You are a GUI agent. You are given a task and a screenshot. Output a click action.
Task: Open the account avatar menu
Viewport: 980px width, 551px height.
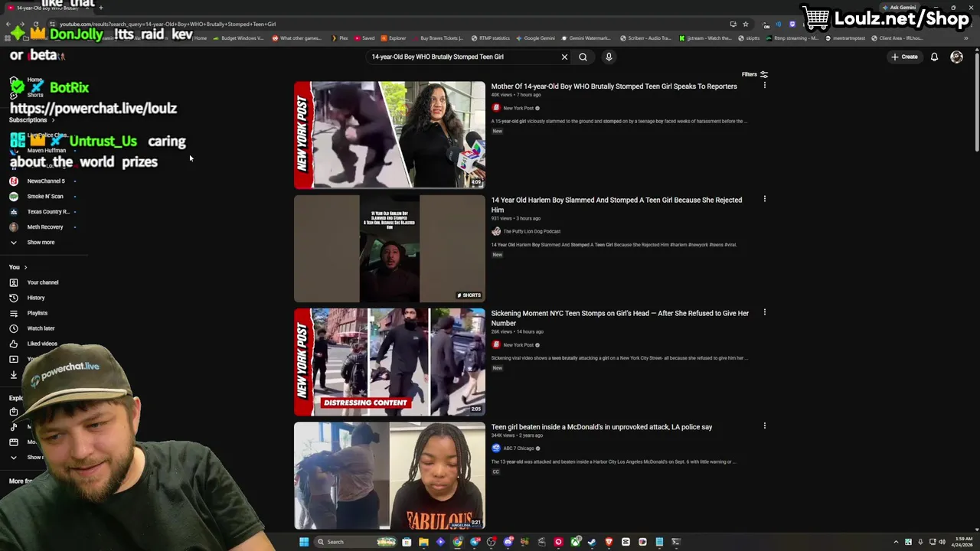point(956,57)
